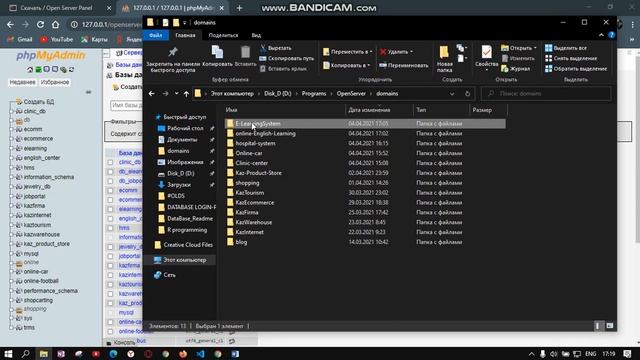
Task: Check the hms row checkbox in phpMyAdmin
Action: point(110,228)
